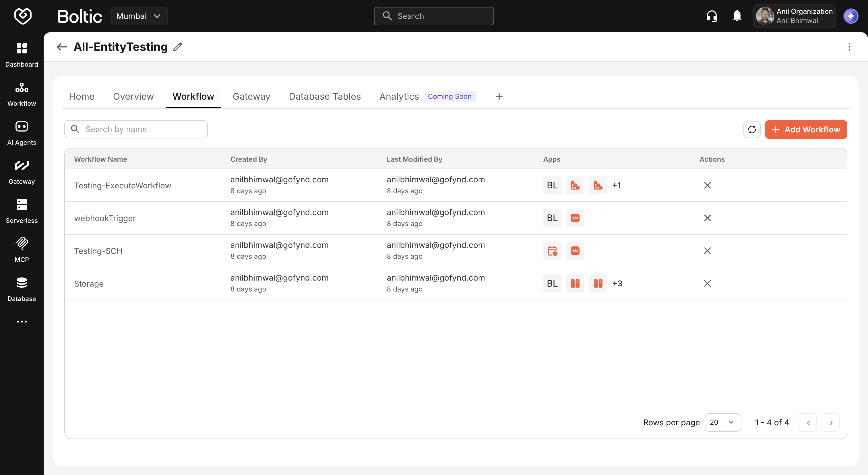Click the headset support icon
The width and height of the screenshot is (868, 475).
[712, 16]
